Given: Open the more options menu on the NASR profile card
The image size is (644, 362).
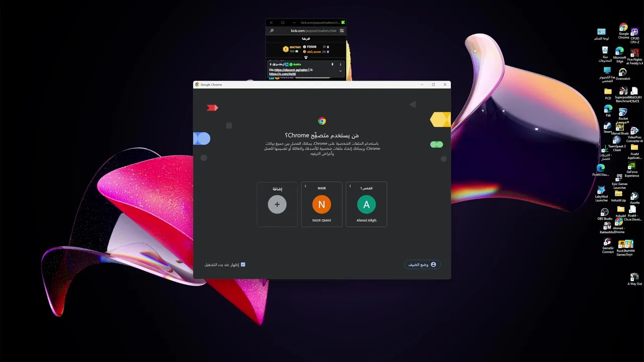Looking at the screenshot, I should (x=305, y=187).
